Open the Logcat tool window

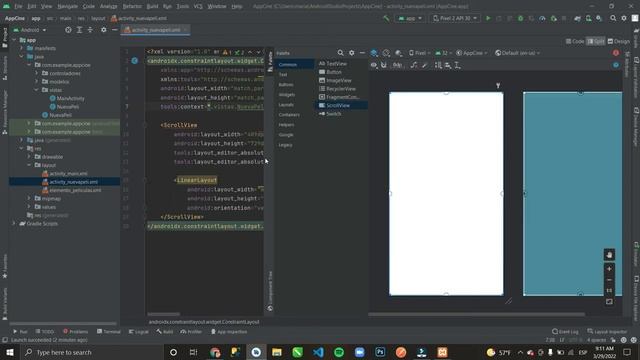[x=139, y=332]
